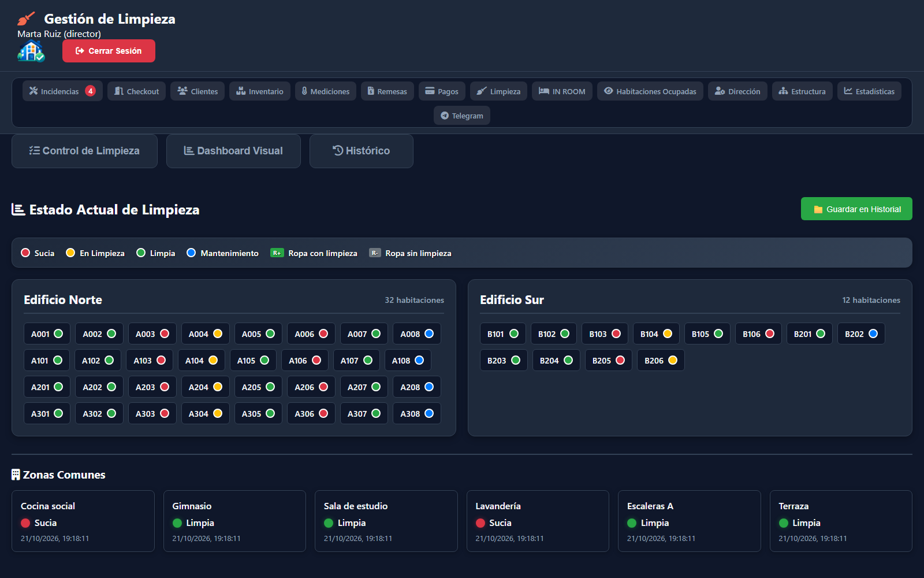The height and width of the screenshot is (578, 924).
Task: Switch to Control de Limpieza tab
Action: (x=84, y=151)
